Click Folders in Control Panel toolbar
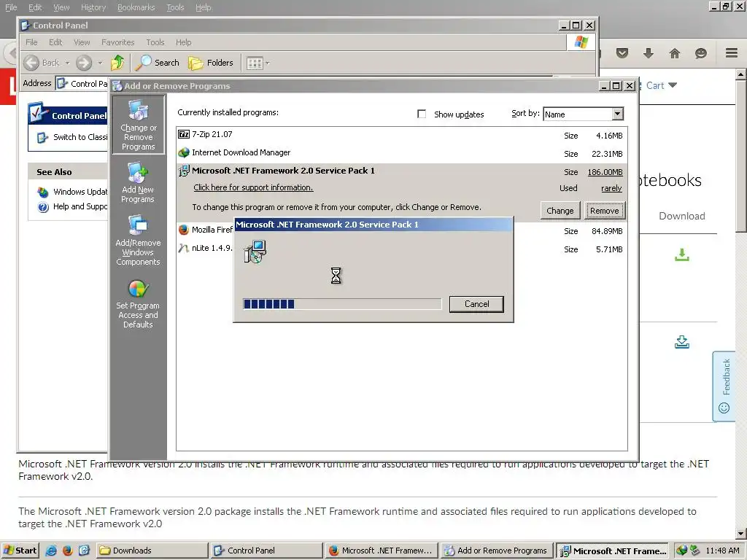 click(211, 63)
